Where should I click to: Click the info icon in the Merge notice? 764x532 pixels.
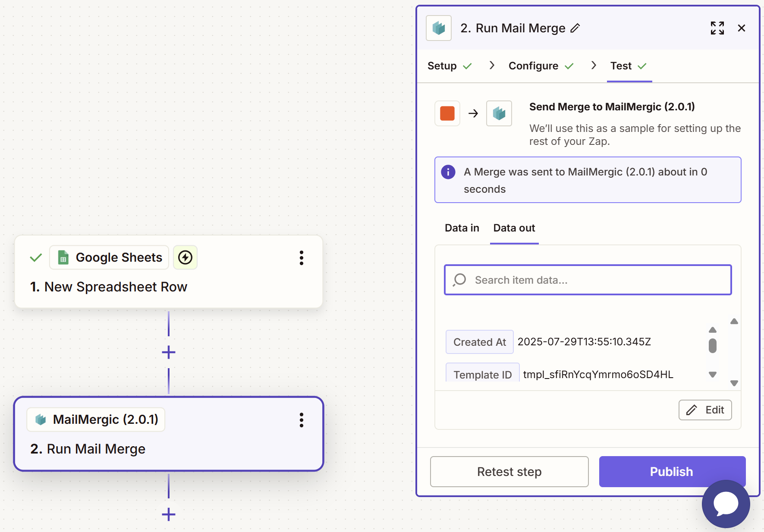[x=448, y=172]
